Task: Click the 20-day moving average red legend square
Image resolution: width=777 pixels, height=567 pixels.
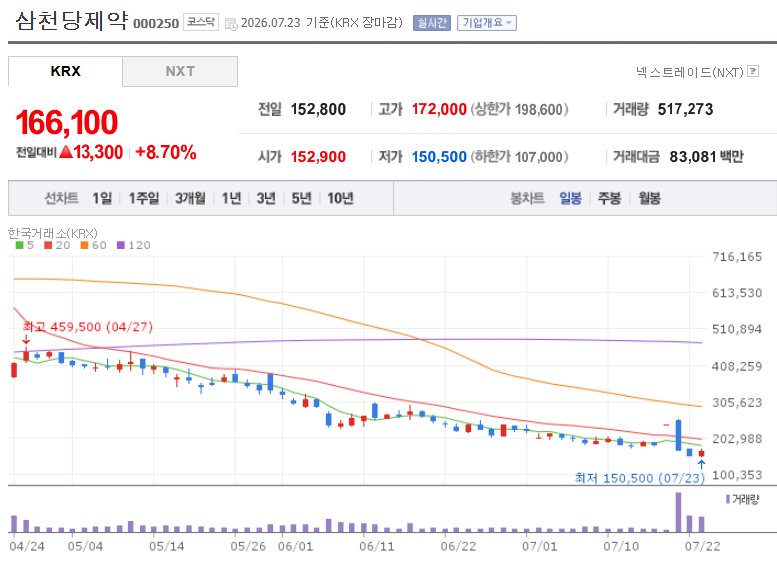Action: [x=48, y=245]
